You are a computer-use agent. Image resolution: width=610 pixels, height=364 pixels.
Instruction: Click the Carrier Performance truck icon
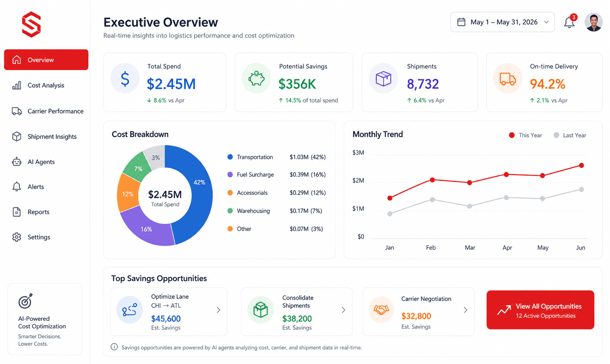17,111
